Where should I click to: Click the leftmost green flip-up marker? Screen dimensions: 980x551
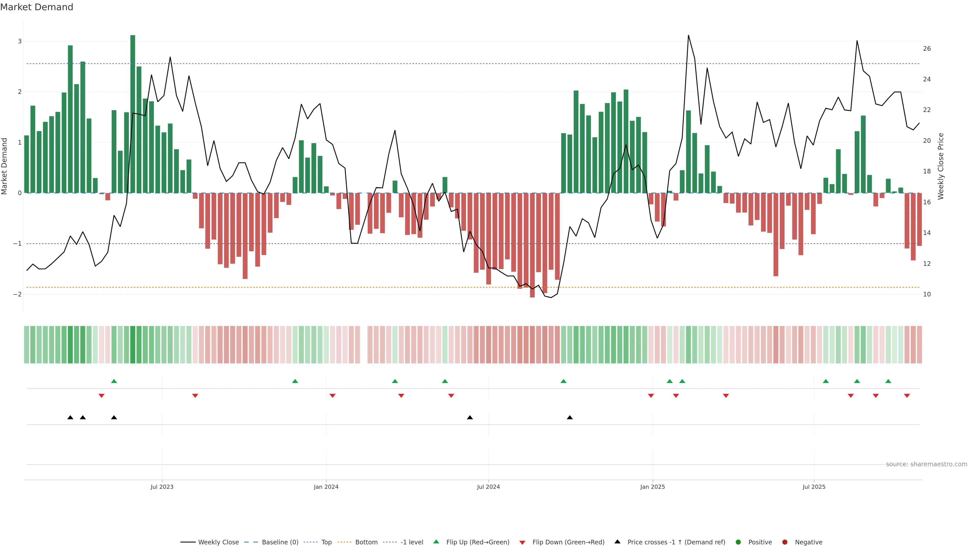click(x=114, y=381)
